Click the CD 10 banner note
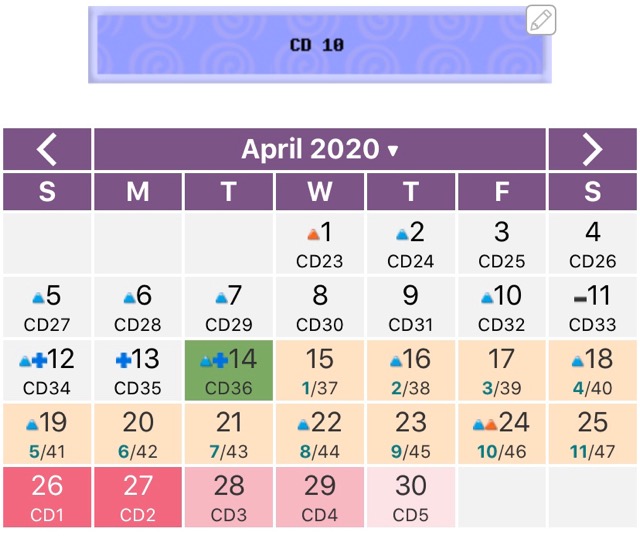This screenshot has width=640, height=553. click(320, 45)
